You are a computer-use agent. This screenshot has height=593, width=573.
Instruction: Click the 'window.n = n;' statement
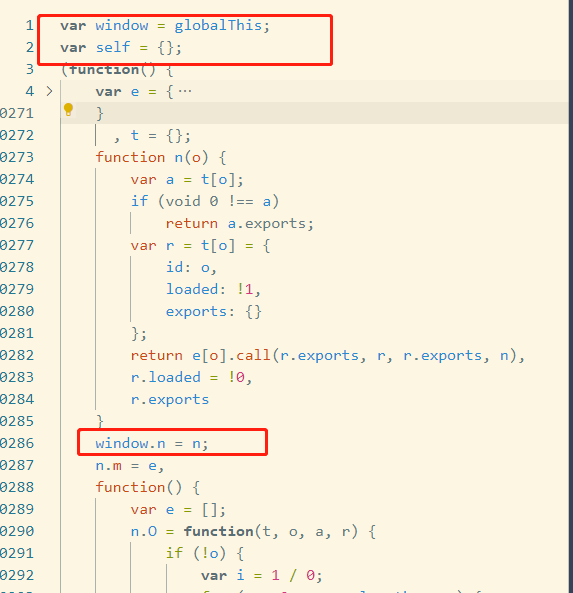151,443
